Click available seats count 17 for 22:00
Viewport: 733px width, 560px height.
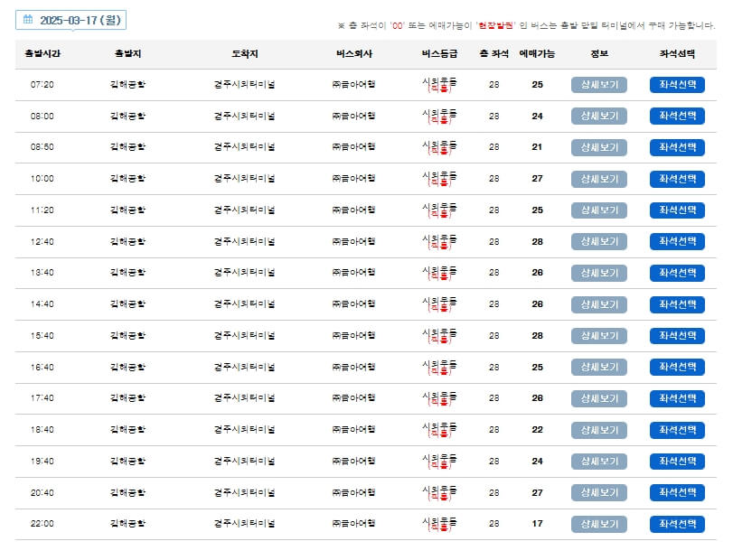(x=537, y=524)
